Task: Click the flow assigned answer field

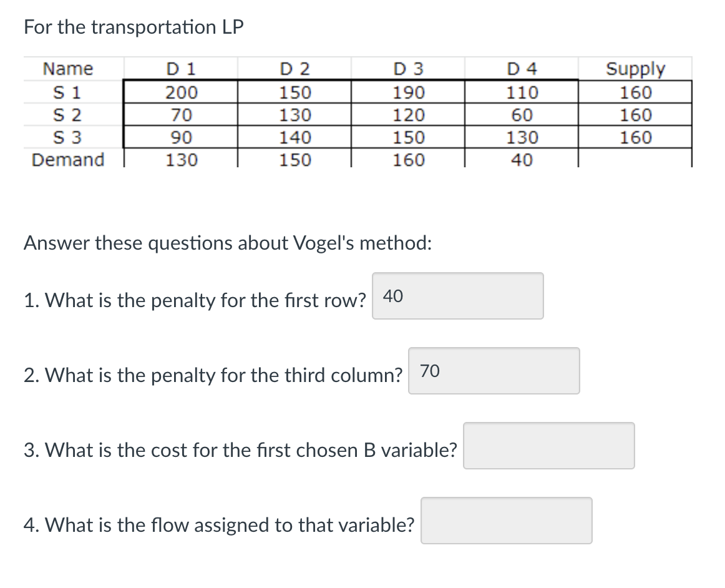Action: (506, 521)
